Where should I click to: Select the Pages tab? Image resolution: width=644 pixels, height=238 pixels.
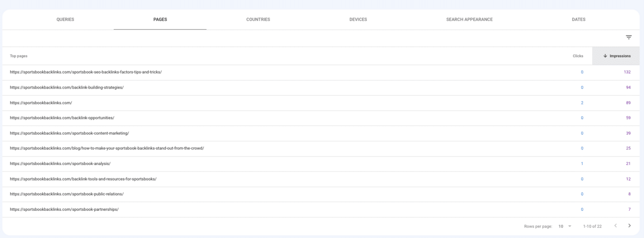tap(160, 20)
